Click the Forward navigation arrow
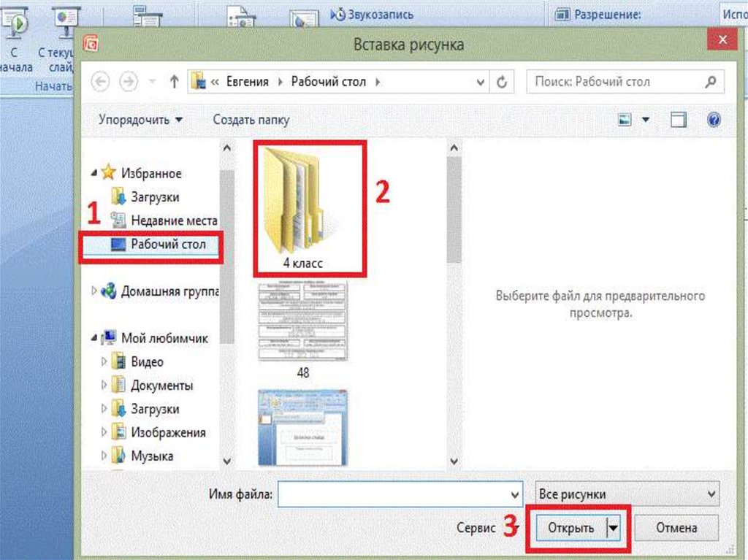Screen dimensions: 748x560 (128, 82)
